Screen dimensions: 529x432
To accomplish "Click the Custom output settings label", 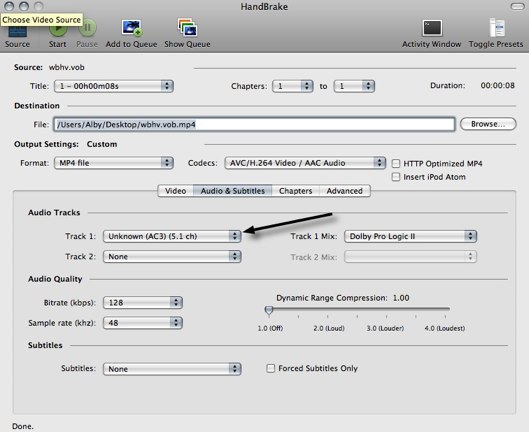I will [102, 144].
